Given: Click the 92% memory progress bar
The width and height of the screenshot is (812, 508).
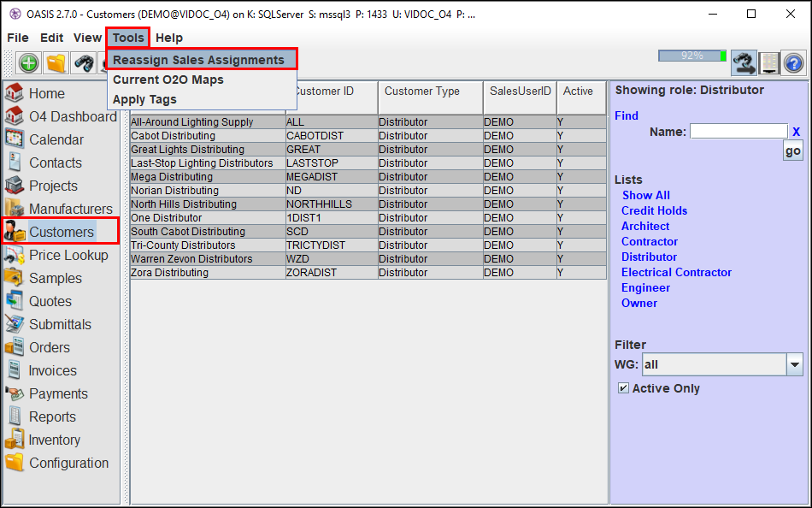Looking at the screenshot, I should 691,56.
